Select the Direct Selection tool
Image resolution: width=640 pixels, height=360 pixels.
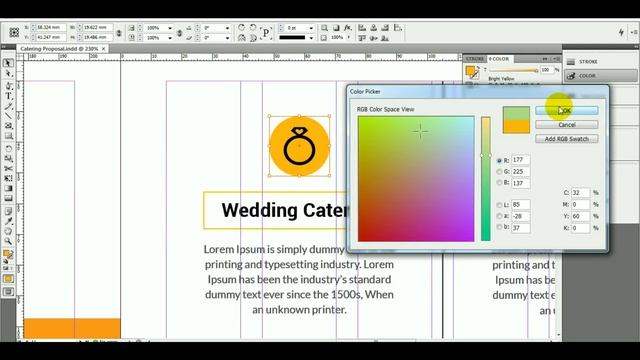point(8,74)
